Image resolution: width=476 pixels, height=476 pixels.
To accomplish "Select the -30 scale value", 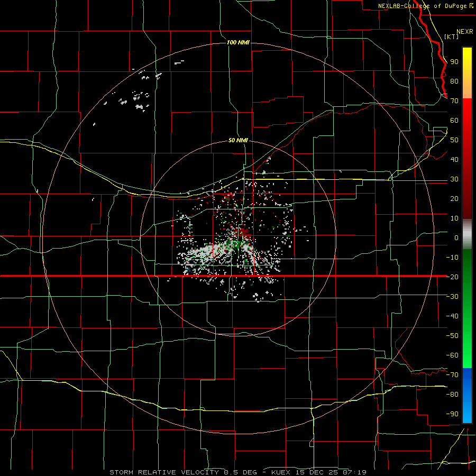I will point(452,297).
